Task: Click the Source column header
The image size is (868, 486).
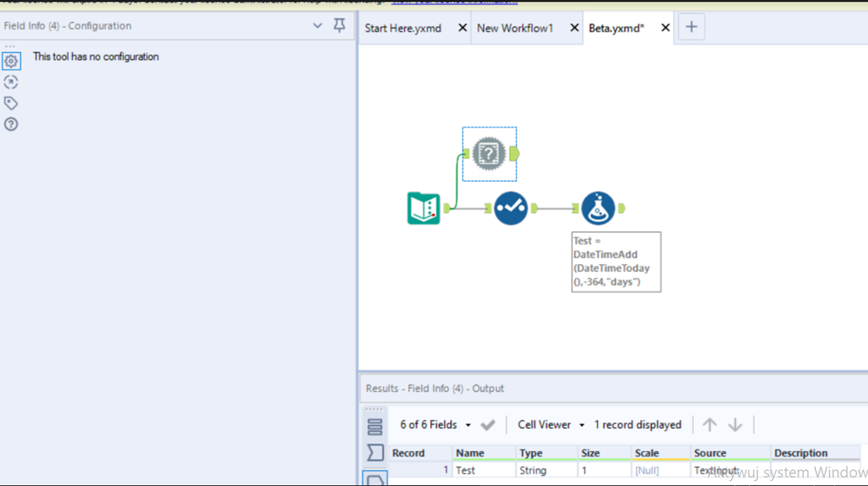Action: 730,453
